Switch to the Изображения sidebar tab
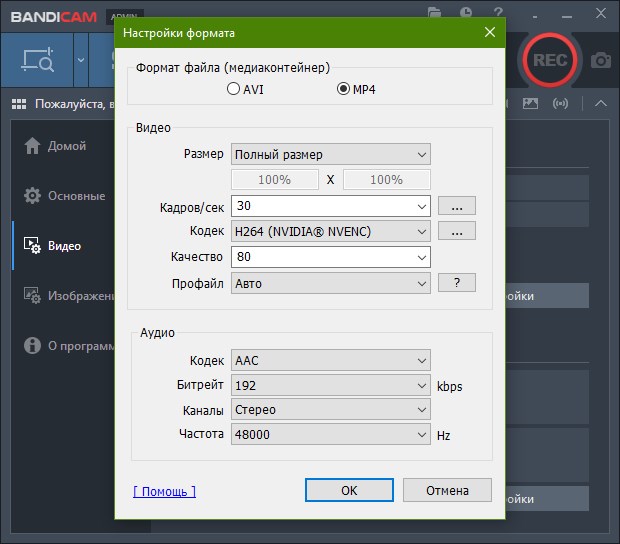This screenshot has width=620, height=544. click(x=68, y=296)
